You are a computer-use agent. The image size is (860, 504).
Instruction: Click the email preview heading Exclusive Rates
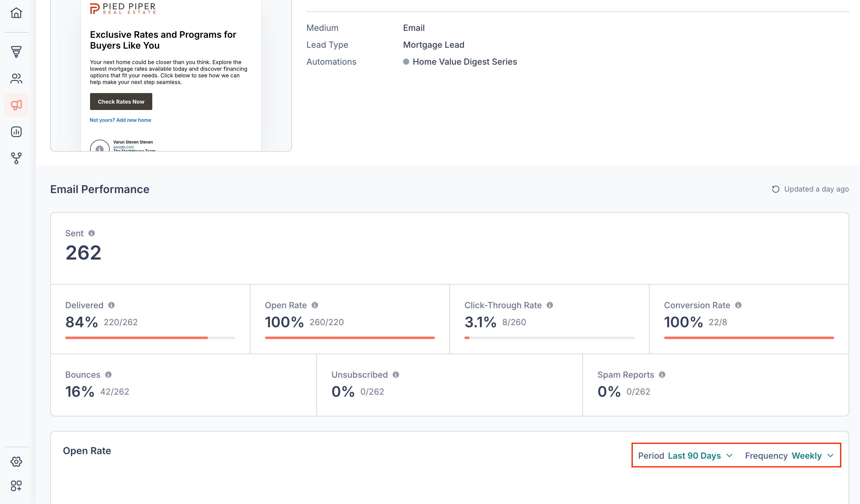163,40
